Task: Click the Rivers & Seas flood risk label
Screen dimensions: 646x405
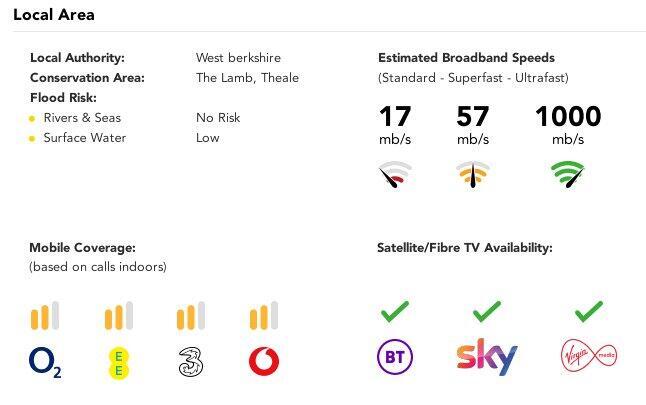Action: click(x=82, y=118)
